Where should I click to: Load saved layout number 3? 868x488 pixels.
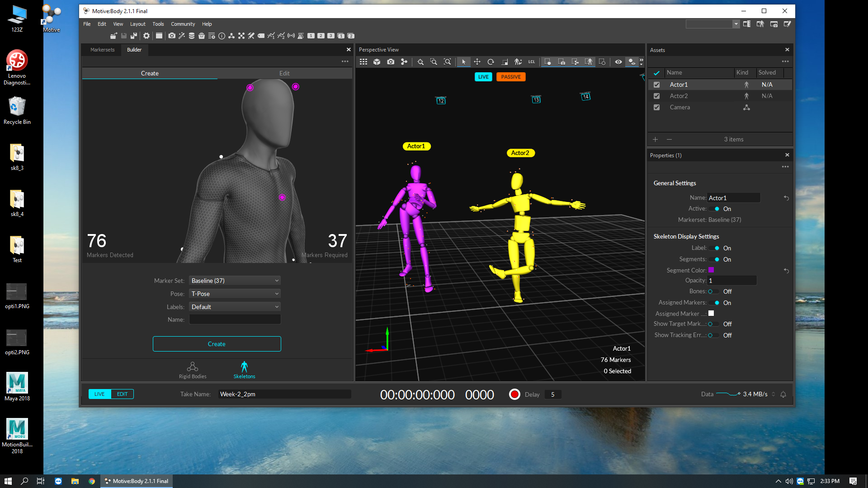(331, 36)
